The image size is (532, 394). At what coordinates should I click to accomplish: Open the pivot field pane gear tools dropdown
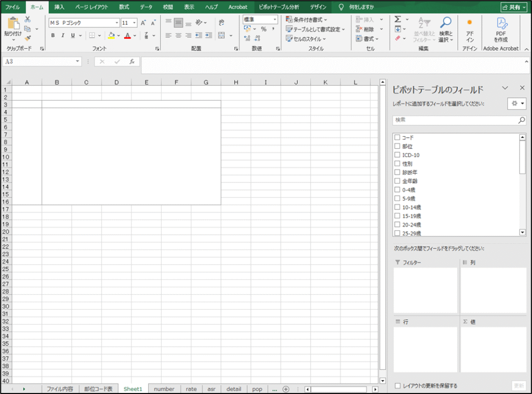coord(517,103)
